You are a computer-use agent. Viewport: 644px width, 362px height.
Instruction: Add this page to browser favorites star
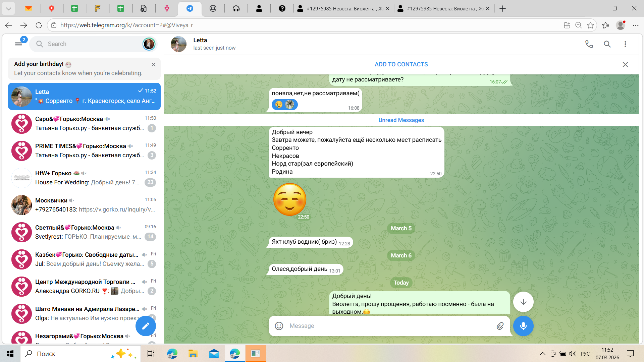pyautogui.click(x=590, y=25)
